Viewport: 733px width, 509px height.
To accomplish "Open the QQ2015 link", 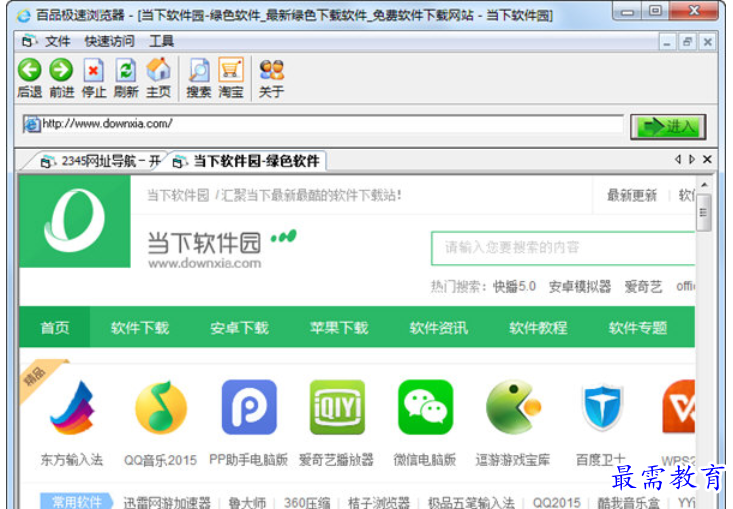I will click(556, 503).
